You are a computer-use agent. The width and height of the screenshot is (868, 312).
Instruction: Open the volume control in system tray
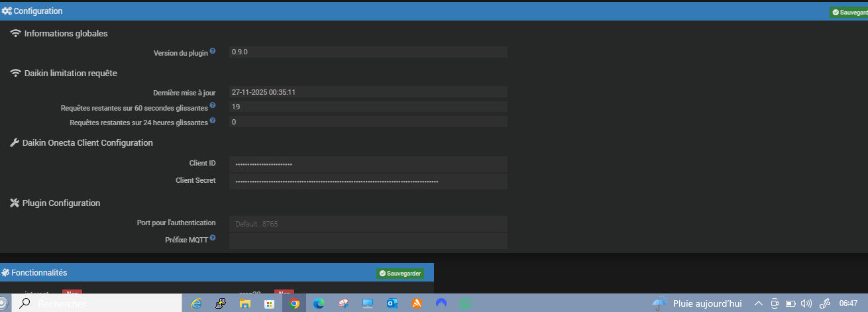click(806, 303)
